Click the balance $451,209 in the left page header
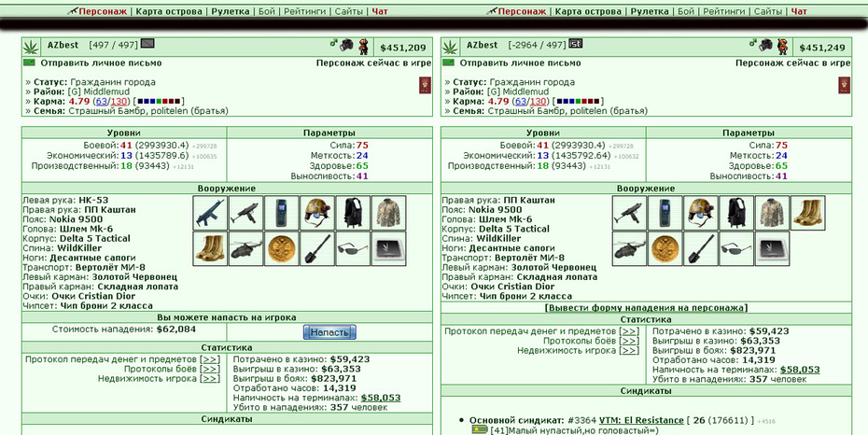 (x=403, y=49)
